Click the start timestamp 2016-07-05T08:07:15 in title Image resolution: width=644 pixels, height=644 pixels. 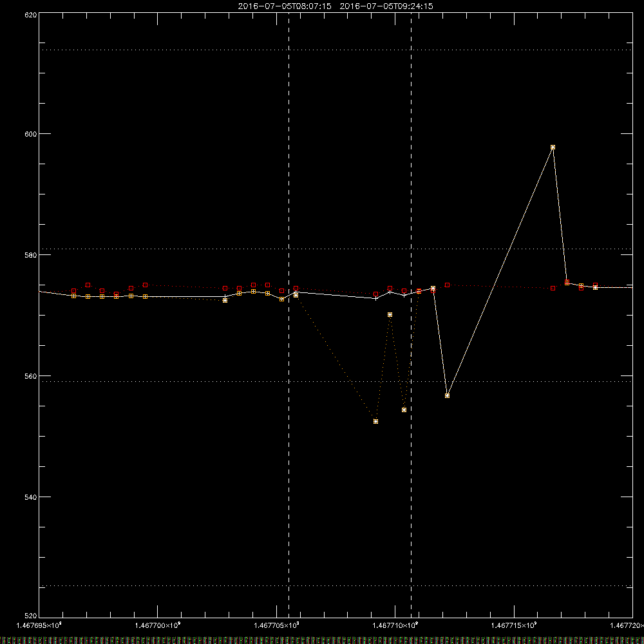point(285,6)
